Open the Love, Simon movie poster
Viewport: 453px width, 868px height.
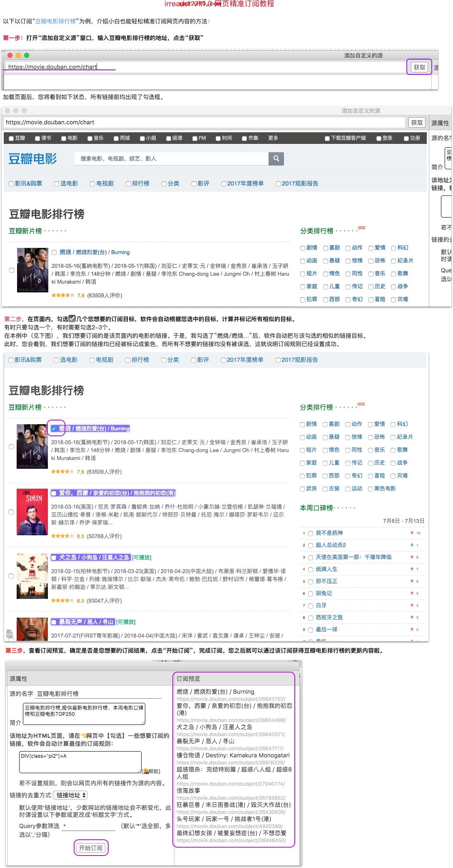pos(32,512)
